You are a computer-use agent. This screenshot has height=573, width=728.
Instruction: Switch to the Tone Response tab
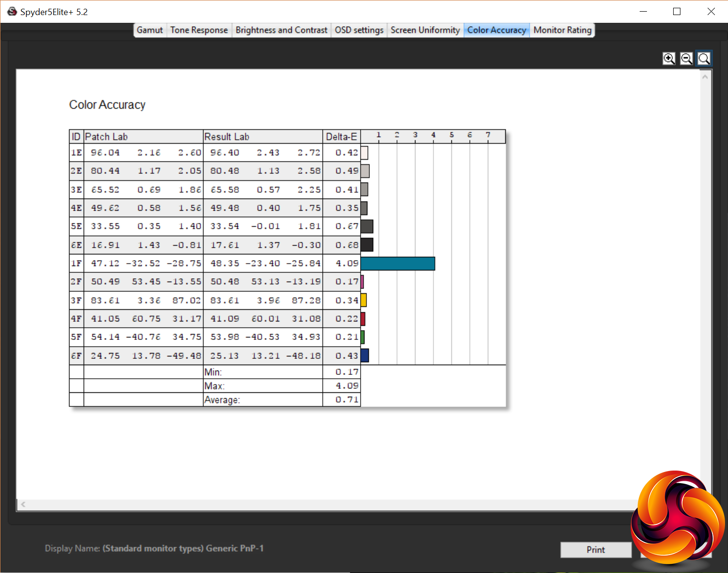click(x=199, y=30)
